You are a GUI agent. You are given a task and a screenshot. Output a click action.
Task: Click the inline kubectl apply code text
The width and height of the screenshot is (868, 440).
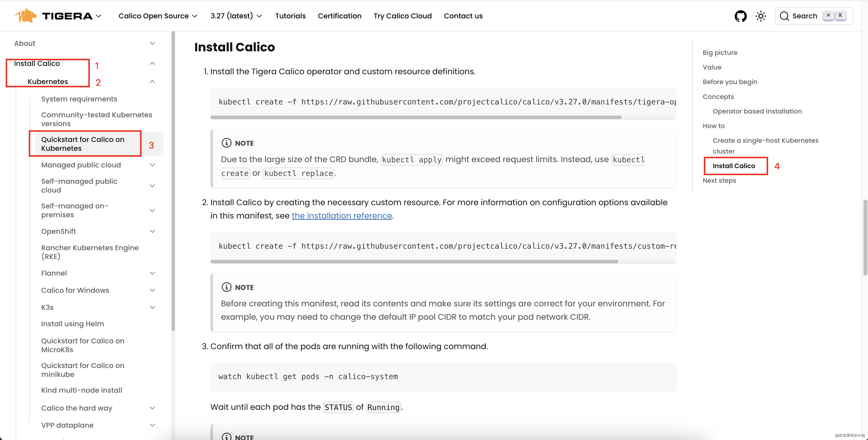(411, 160)
